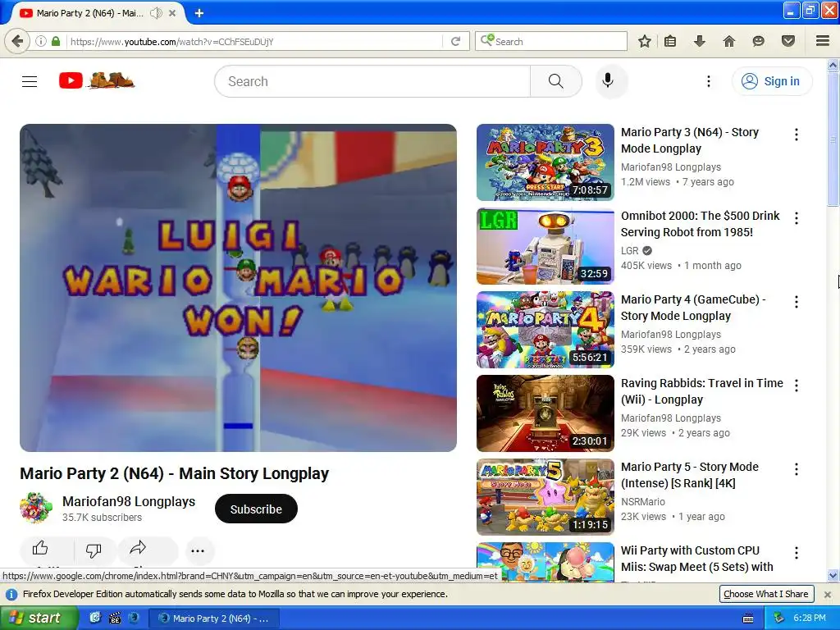
Task: Open Raving Rabbids Travel in Time title
Action: click(702, 391)
